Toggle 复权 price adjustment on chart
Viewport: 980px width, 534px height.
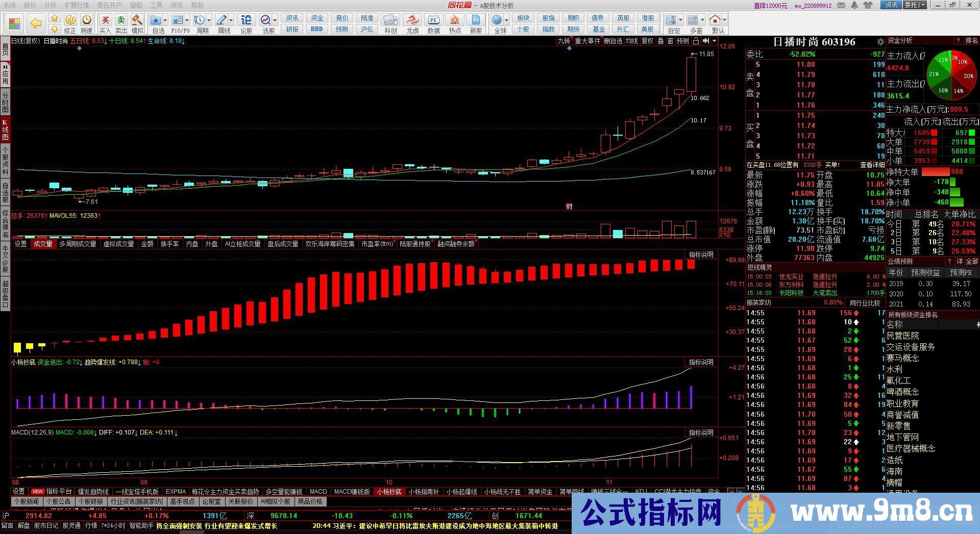[647, 41]
